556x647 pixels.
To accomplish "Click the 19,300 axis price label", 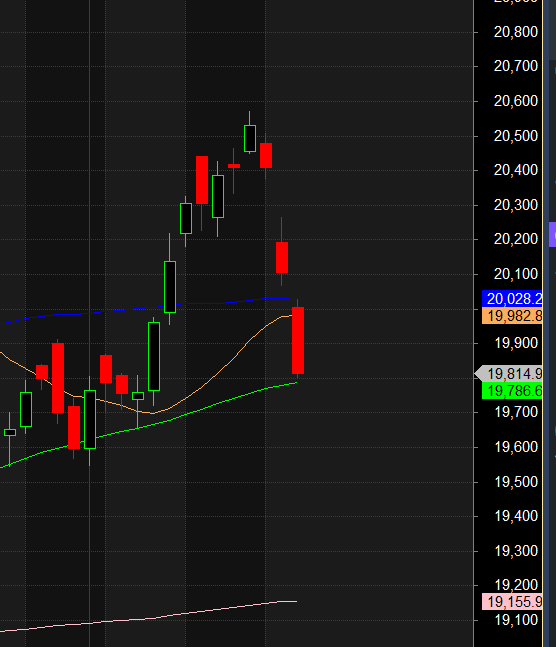I will pos(516,551).
